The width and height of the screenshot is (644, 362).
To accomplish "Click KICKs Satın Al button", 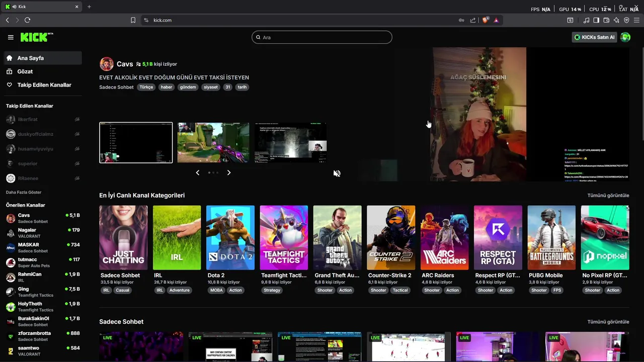I will point(595,37).
